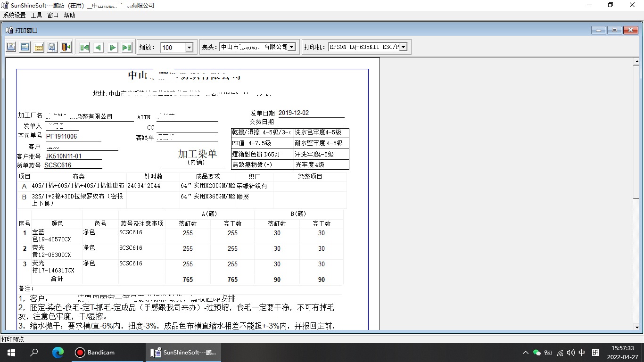Open WeChat from the system tray

[x=537, y=353]
